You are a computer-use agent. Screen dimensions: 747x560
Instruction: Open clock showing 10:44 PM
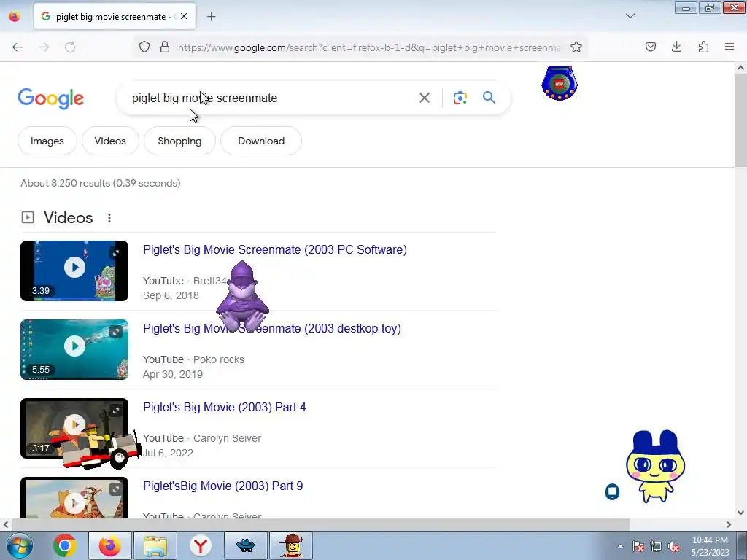[710, 546]
